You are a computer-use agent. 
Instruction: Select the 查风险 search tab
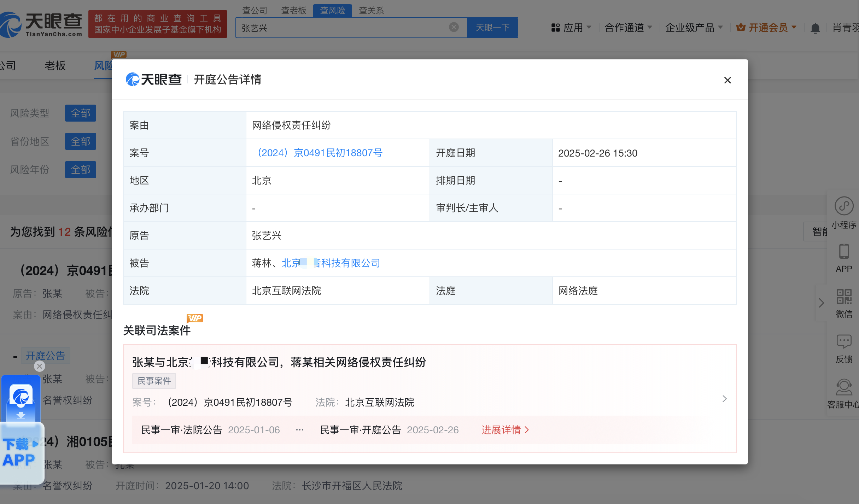(332, 10)
